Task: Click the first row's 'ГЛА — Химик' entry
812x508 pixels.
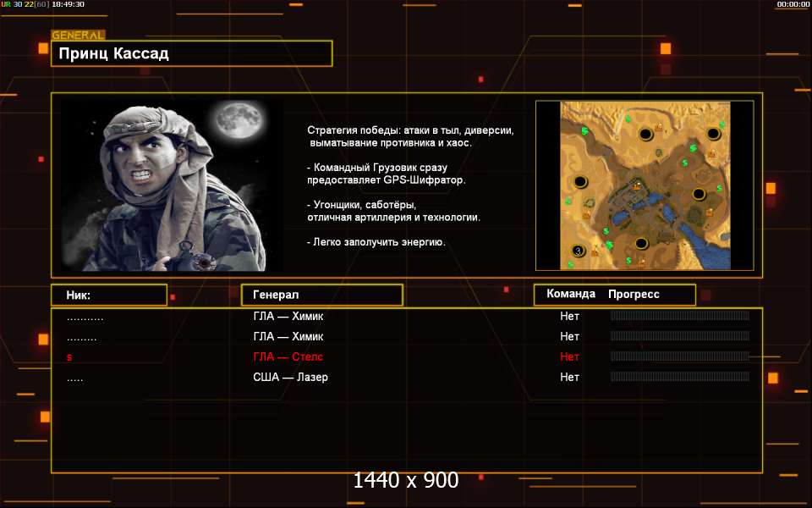Action: pos(288,316)
